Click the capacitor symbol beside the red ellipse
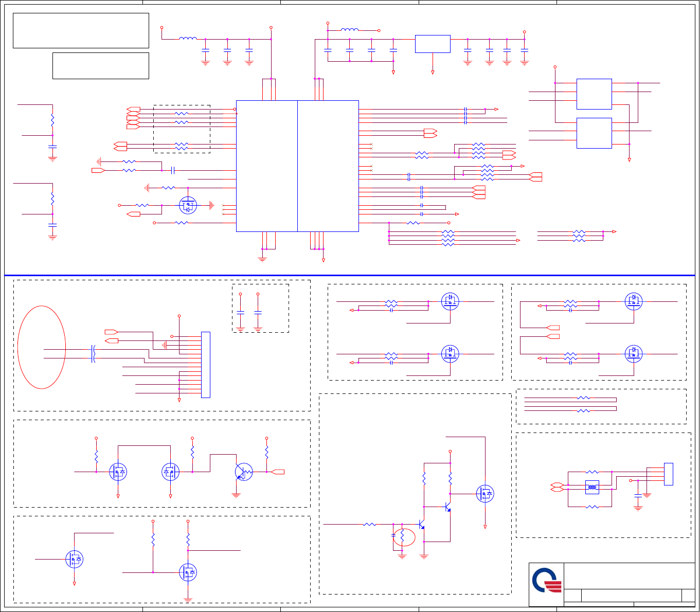 pyautogui.click(x=93, y=354)
